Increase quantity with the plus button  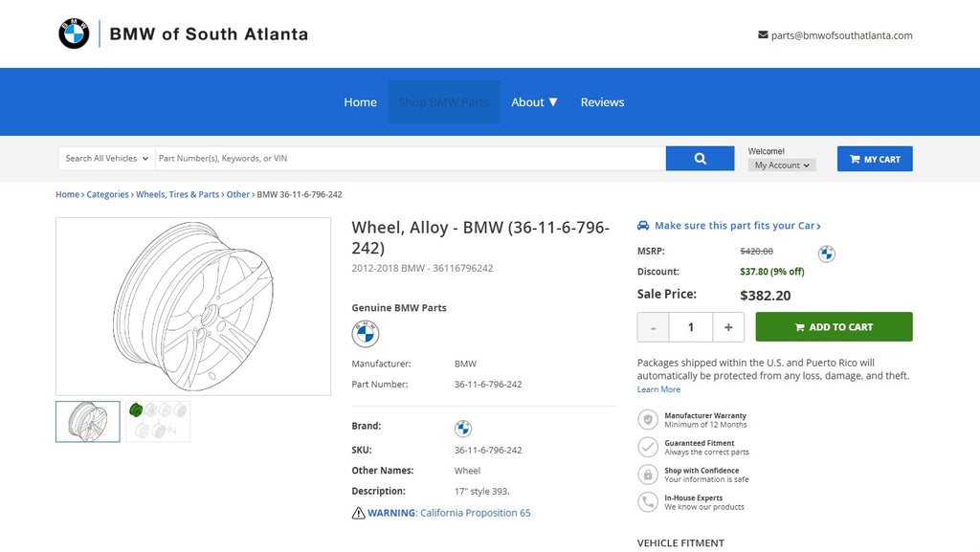tap(728, 327)
